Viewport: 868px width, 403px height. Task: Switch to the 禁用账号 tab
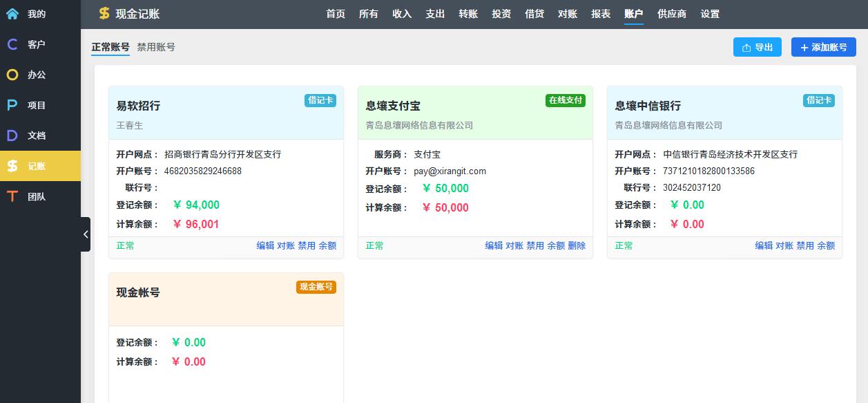tap(156, 47)
